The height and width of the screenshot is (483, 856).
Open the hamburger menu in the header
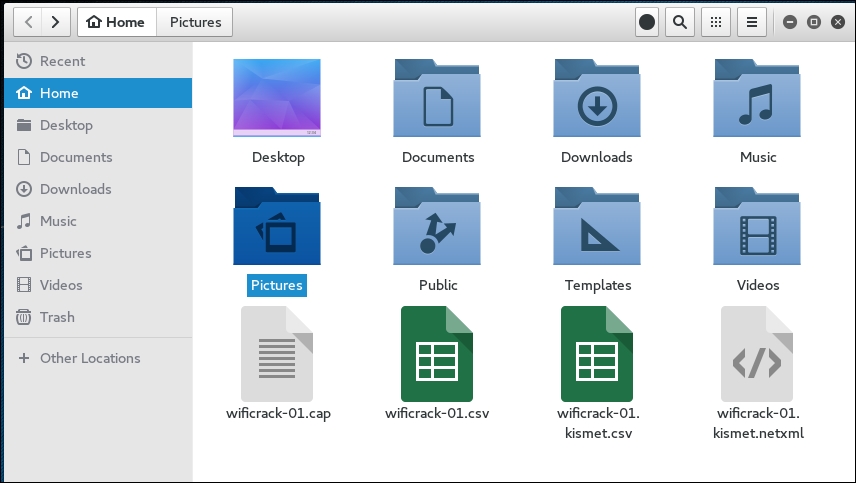752,22
